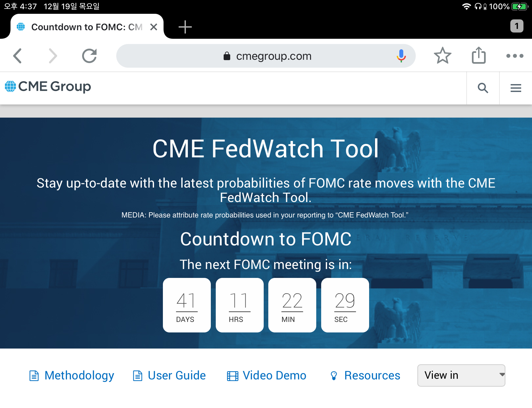Screen dimensions: 532x408
Task: Open the Video Demo link
Action: point(266,375)
